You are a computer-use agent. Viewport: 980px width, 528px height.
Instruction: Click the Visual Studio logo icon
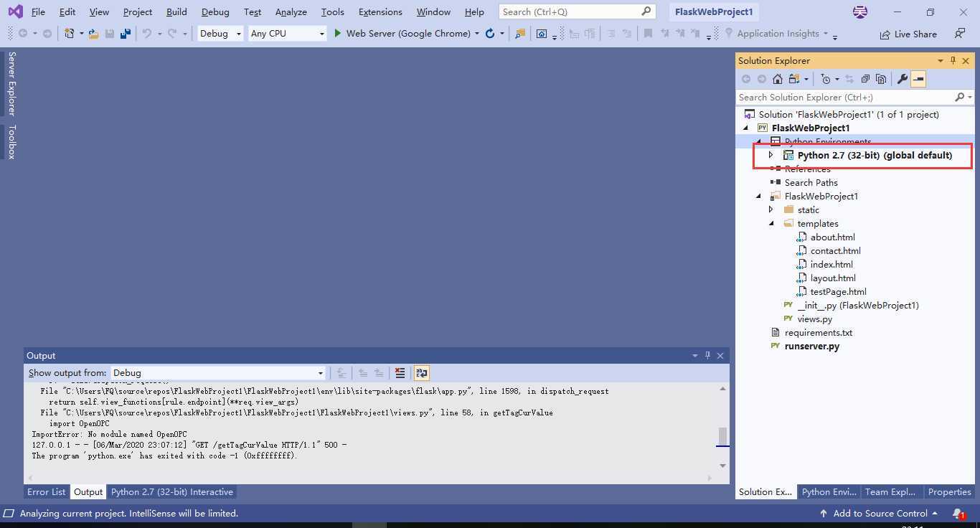point(15,11)
